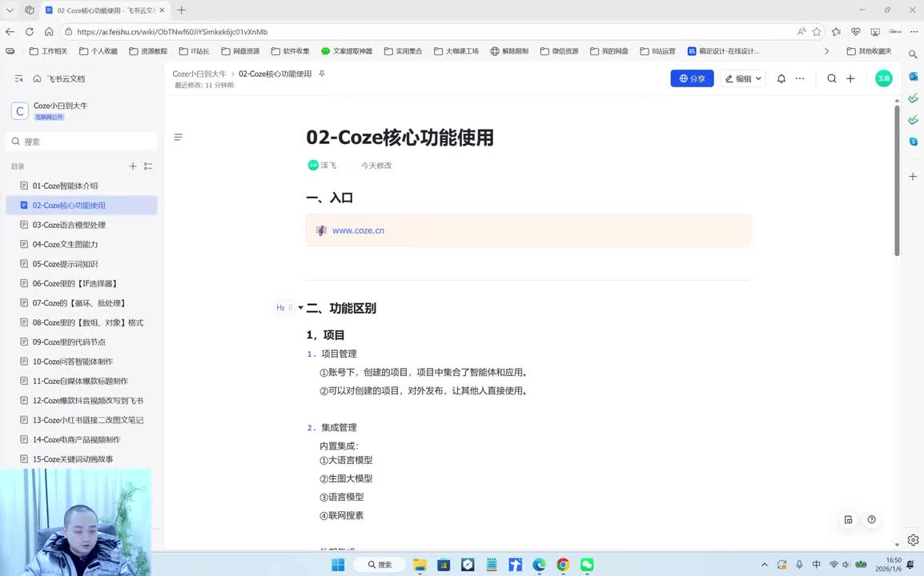Click Coze小白到大牛 wiki space title
Screen dimensions: 924x576
click(x=60, y=106)
